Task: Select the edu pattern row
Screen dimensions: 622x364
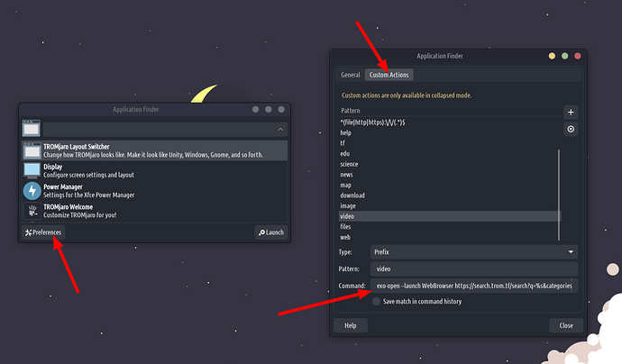Action: tap(449, 153)
